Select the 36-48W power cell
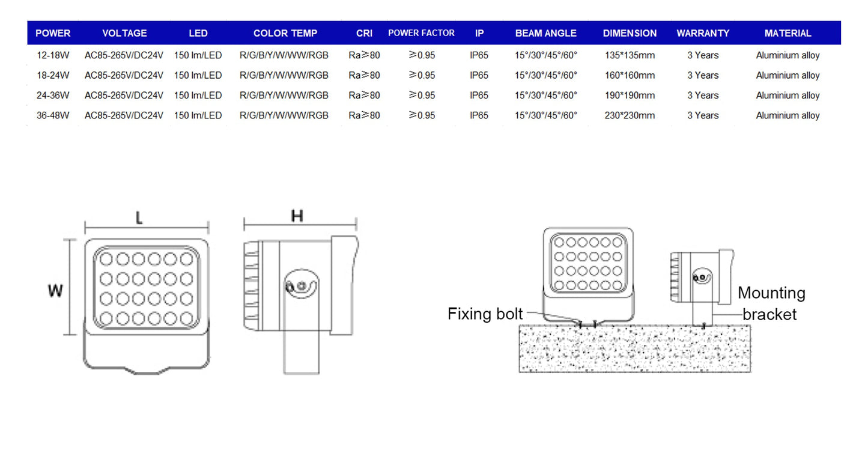Screen dimensions: 868x462 (x=53, y=115)
